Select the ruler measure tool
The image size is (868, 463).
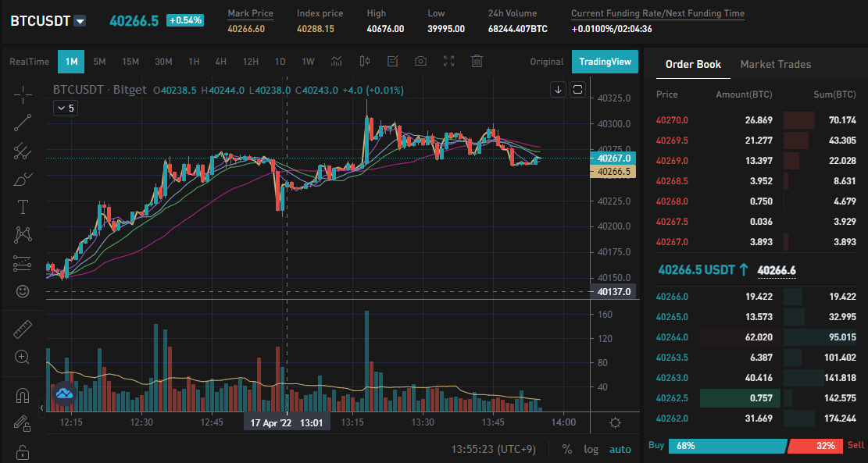[23, 329]
